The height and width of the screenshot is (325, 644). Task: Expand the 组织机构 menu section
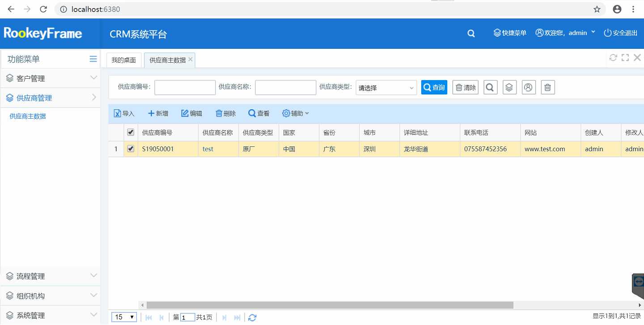point(50,296)
